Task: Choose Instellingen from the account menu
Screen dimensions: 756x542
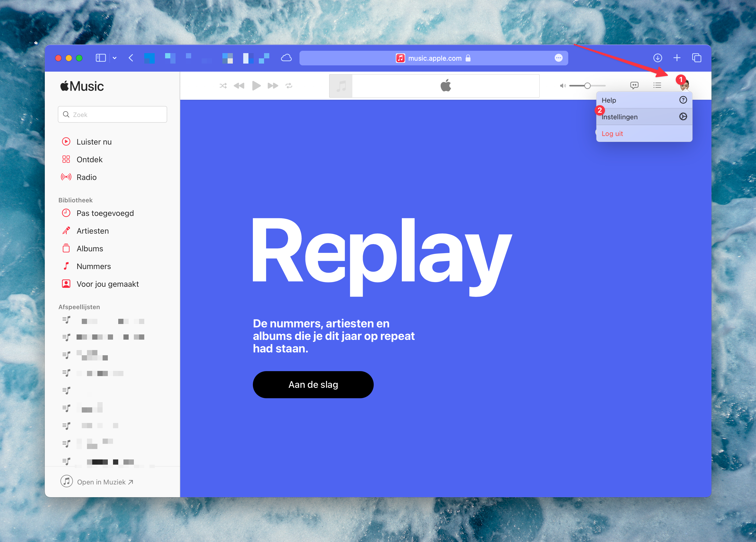Action: tap(620, 117)
